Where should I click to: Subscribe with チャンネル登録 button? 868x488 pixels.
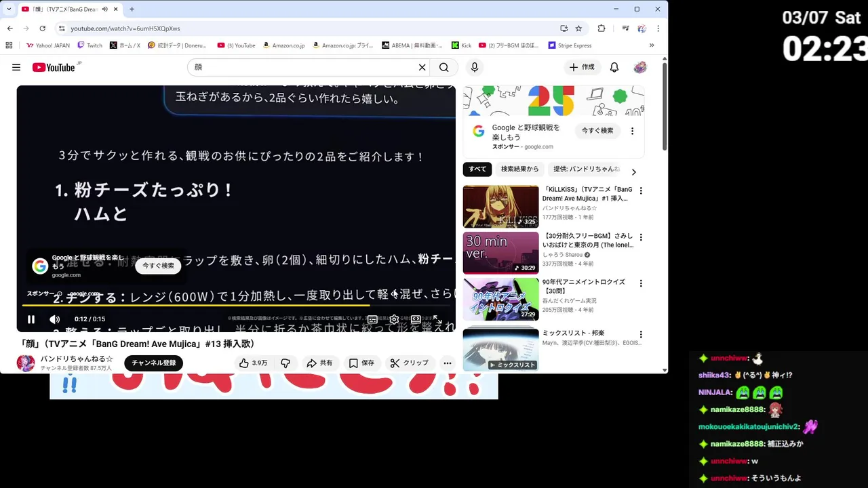point(154,363)
